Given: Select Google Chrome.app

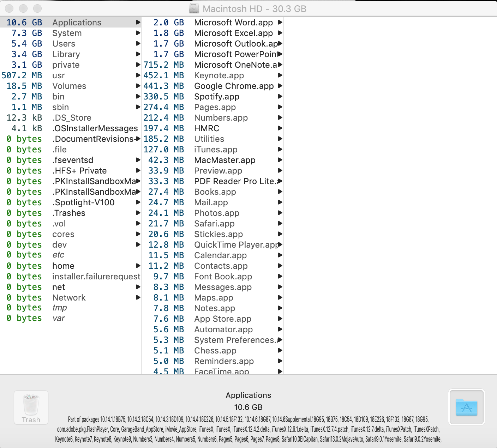Looking at the screenshot, I should [x=213, y=86].
